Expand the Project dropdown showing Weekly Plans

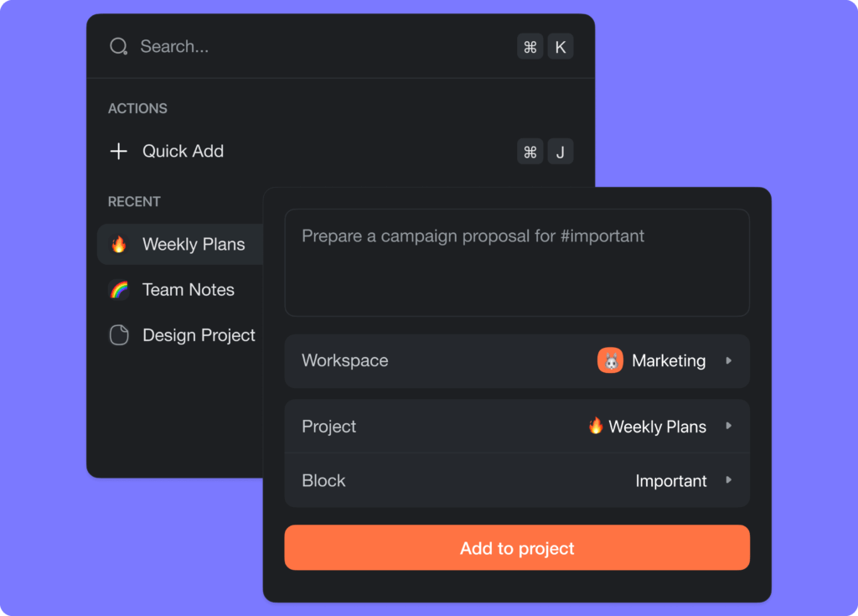(x=517, y=426)
